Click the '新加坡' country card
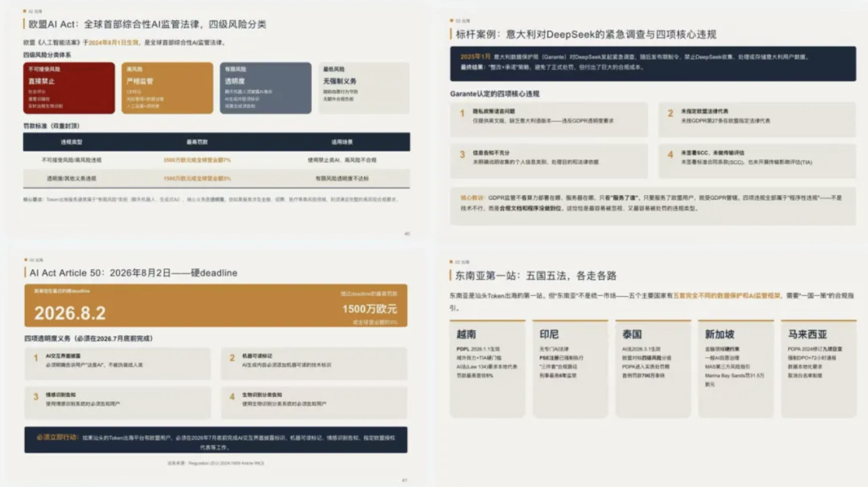 [x=735, y=368]
